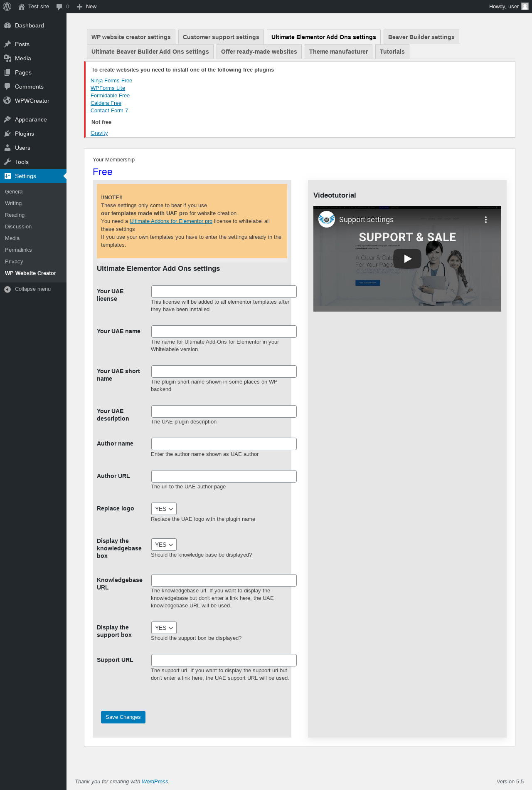This screenshot has width=532, height=790.
Task: Open the Tutorials tab
Action: 392,52
